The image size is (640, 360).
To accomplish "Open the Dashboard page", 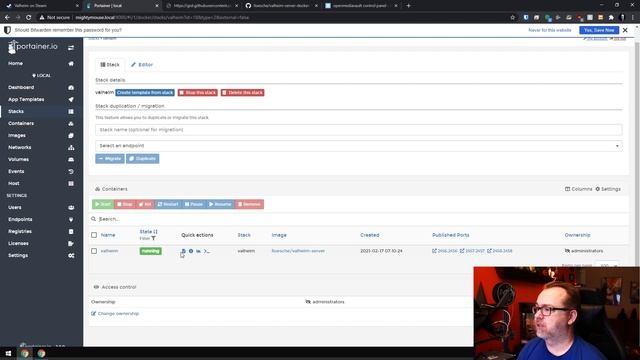I will (x=21, y=87).
